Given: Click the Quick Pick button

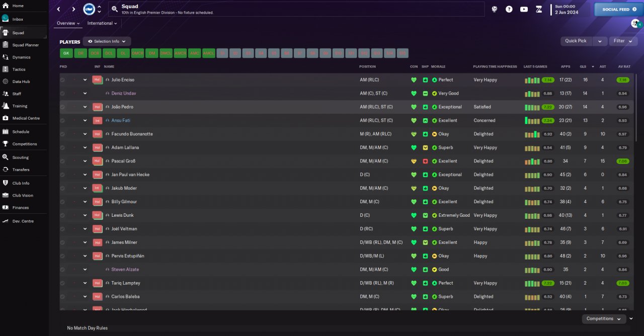Looking at the screenshot, I should [577, 41].
